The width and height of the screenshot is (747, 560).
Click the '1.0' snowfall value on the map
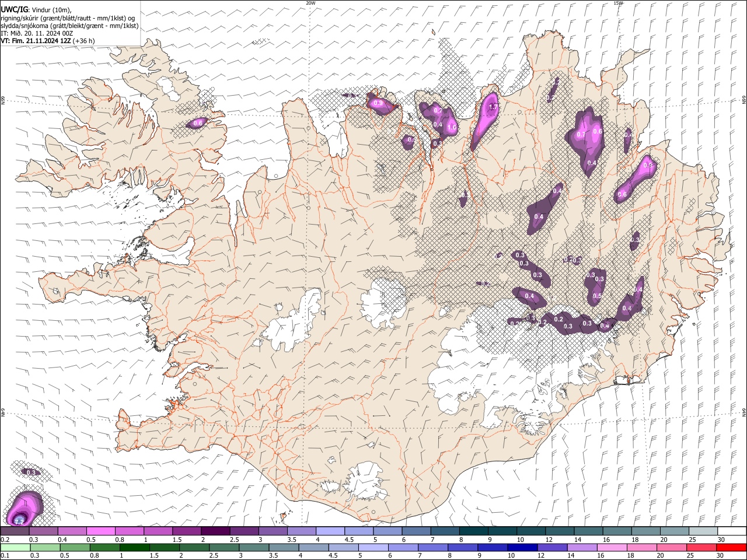[451, 127]
